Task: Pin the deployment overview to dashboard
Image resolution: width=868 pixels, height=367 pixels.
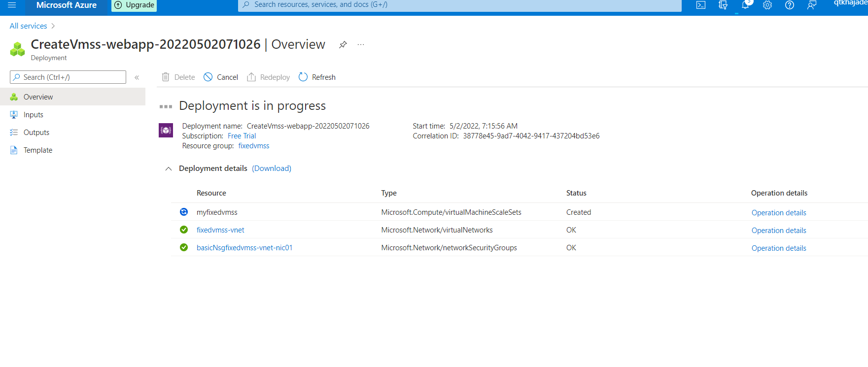Action: pyautogui.click(x=343, y=45)
